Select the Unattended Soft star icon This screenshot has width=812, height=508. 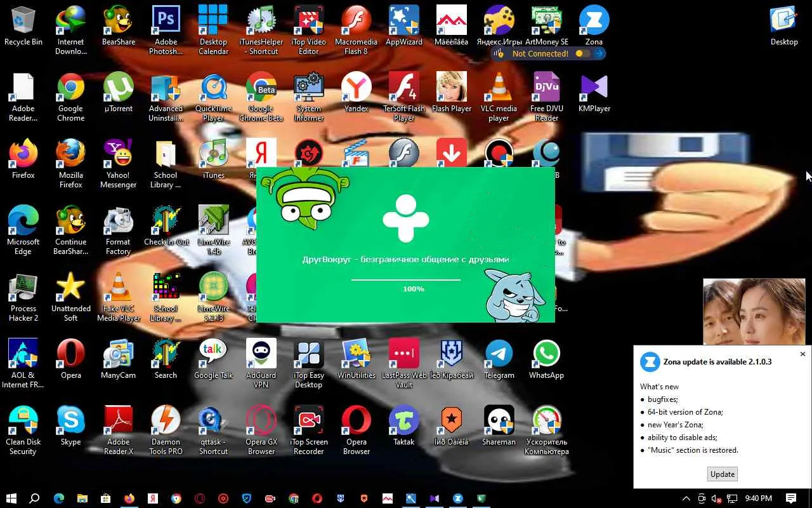71,297
